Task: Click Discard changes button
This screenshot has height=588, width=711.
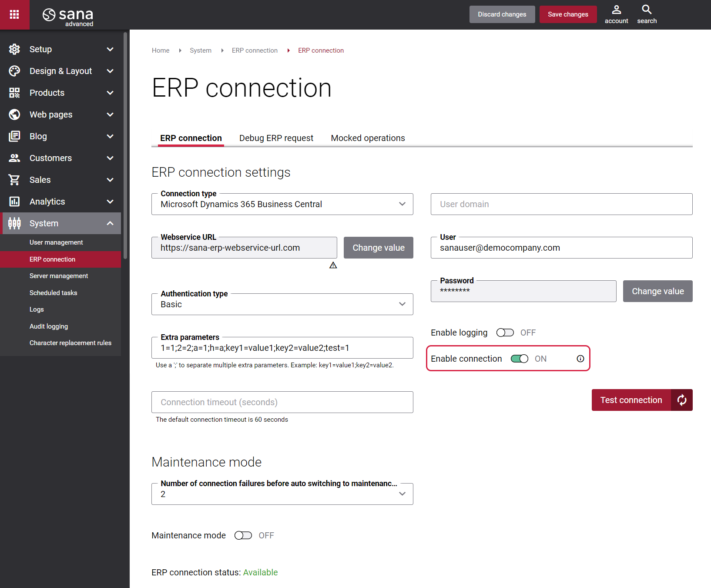Action: pyautogui.click(x=502, y=14)
